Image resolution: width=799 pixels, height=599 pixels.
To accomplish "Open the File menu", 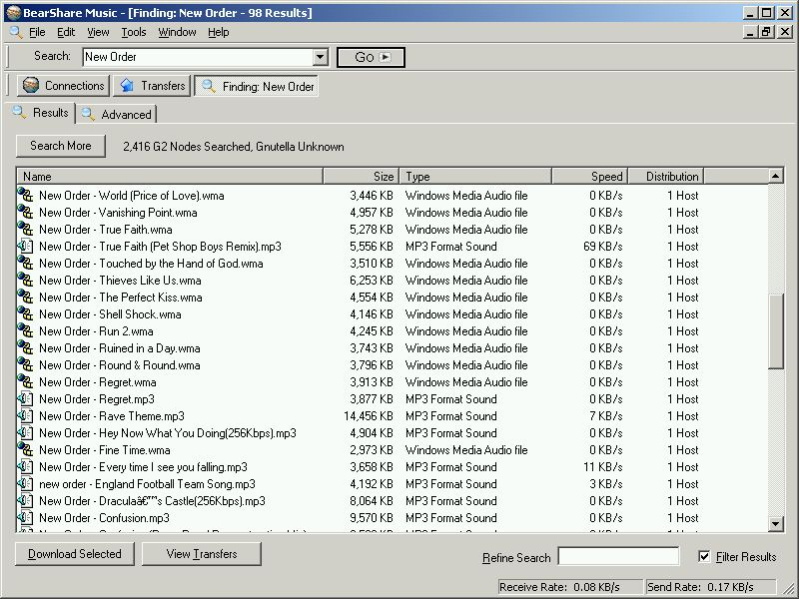I will click(37, 32).
